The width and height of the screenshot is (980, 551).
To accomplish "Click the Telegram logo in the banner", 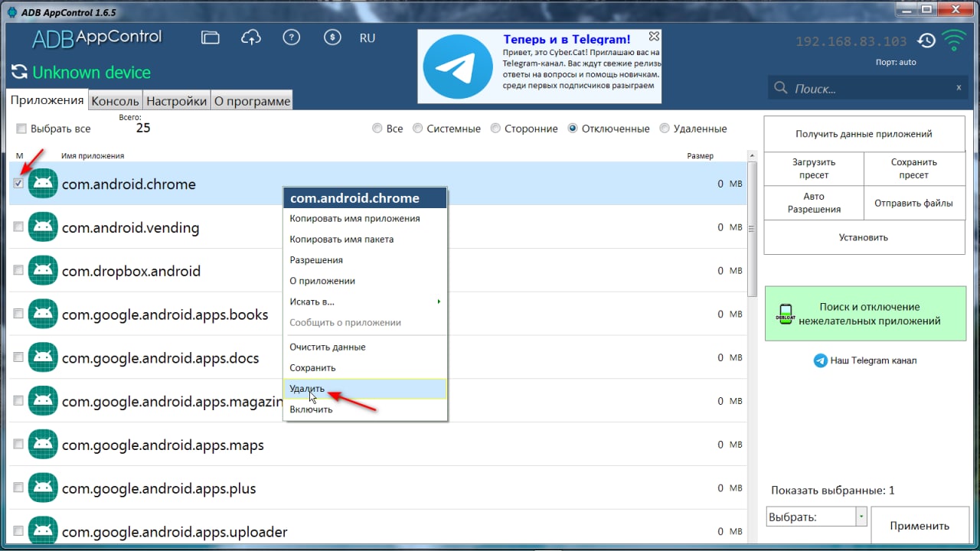I will [458, 67].
